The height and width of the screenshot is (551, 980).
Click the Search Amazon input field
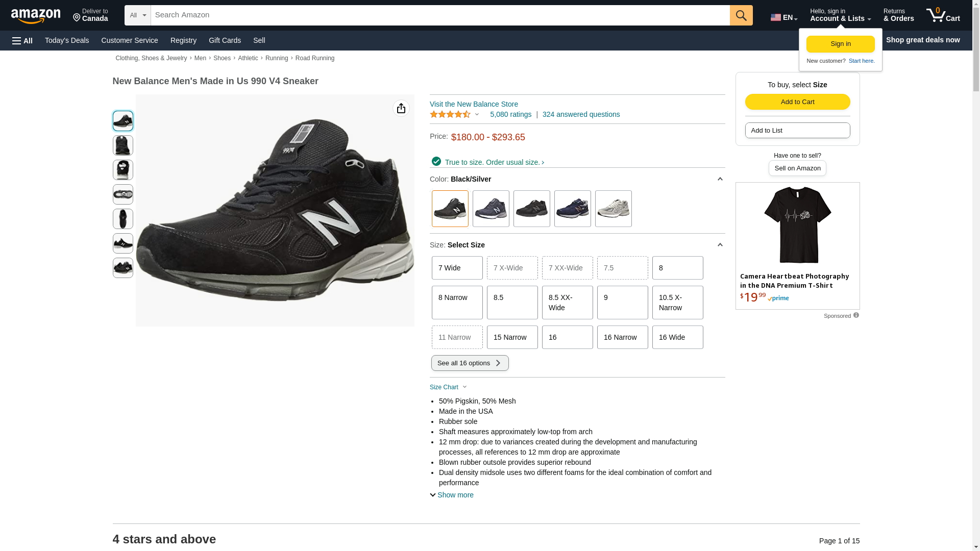[439, 15]
